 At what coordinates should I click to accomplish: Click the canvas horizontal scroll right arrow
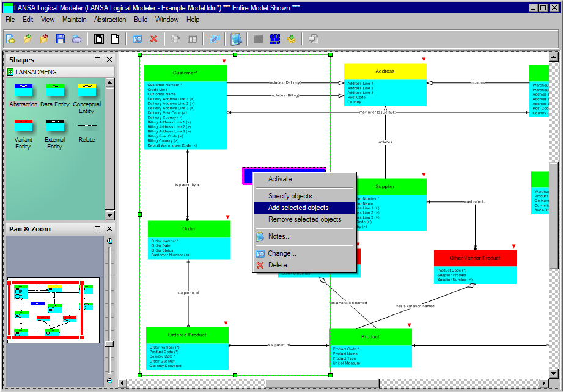point(544,383)
